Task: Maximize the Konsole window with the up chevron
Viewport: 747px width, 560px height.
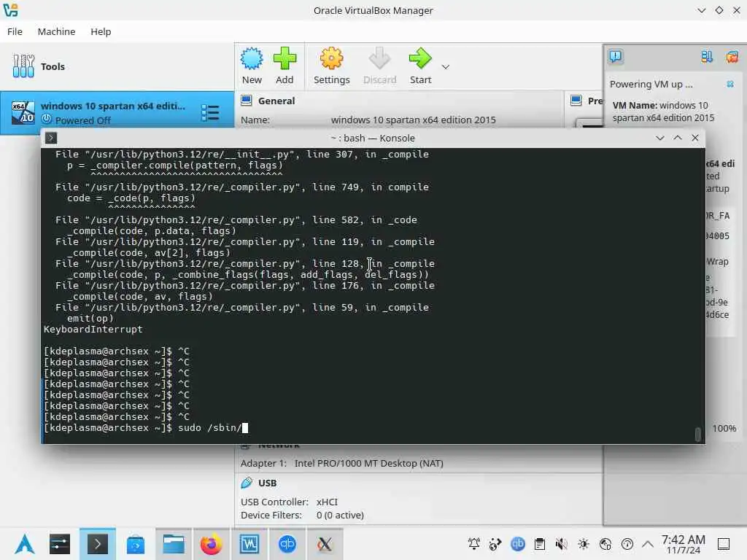Action: [x=678, y=138]
